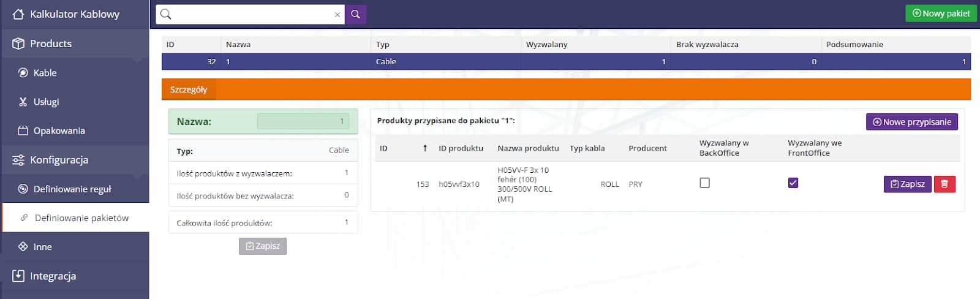
Task: Click the Kable icon in the sidebar
Action: coord(23,73)
